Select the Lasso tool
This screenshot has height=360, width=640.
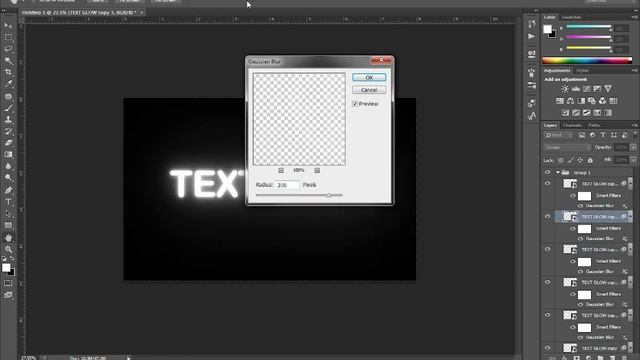point(8,49)
